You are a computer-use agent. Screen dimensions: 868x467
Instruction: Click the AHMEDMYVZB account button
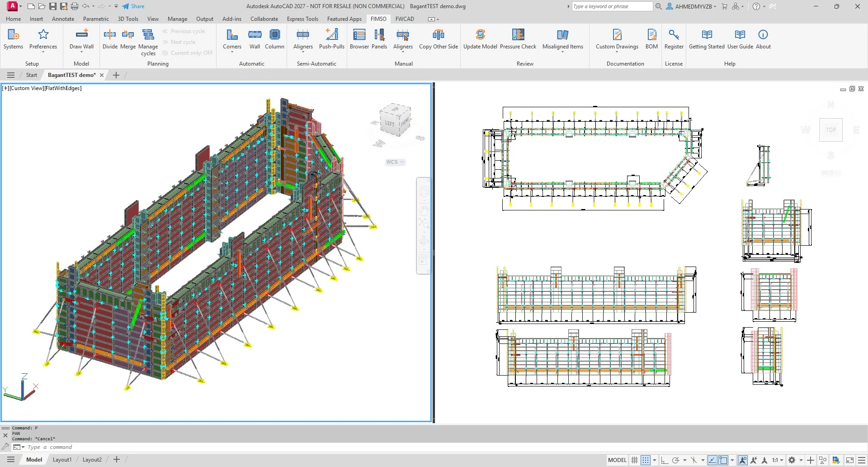coord(691,6)
